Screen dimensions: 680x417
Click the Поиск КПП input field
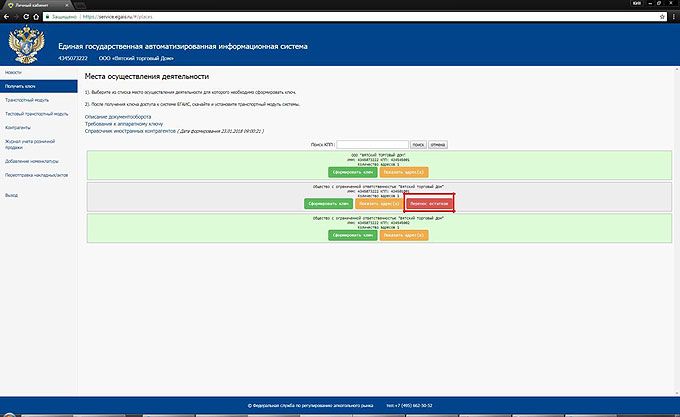coord(371,145)
